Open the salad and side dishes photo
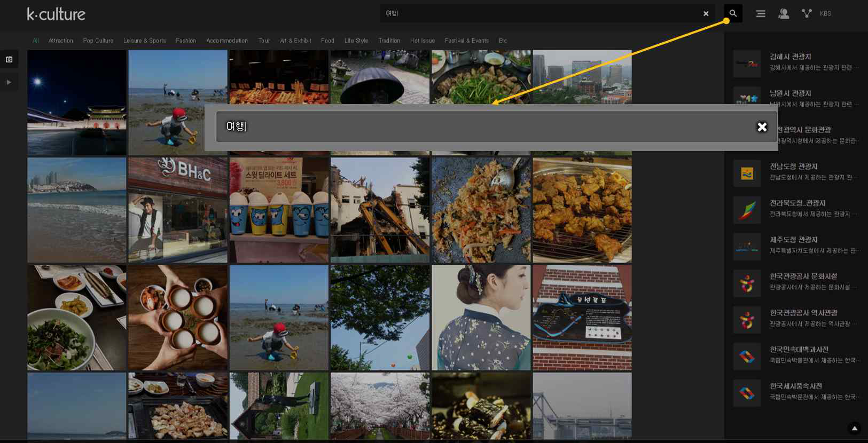 [77, 318]
